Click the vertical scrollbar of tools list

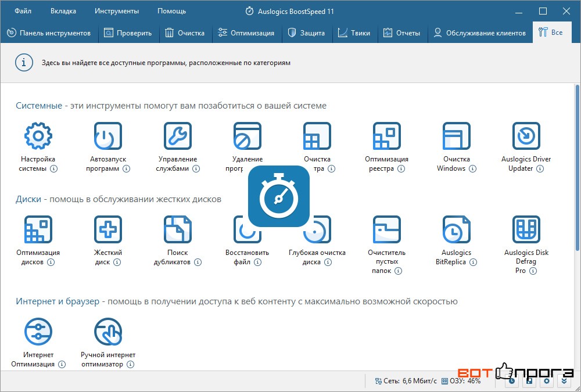point(577,168)
